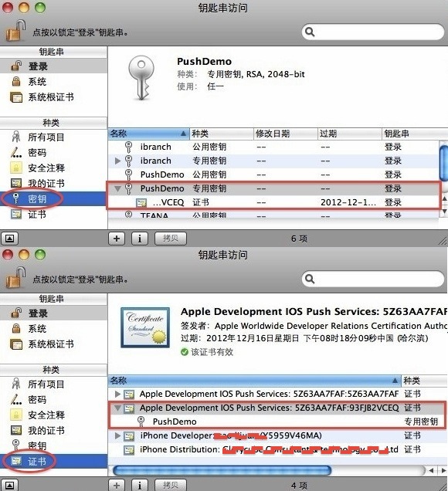Select 证书 category in lower window
Screen dimensions: 448x491
(x=53, y=461)
